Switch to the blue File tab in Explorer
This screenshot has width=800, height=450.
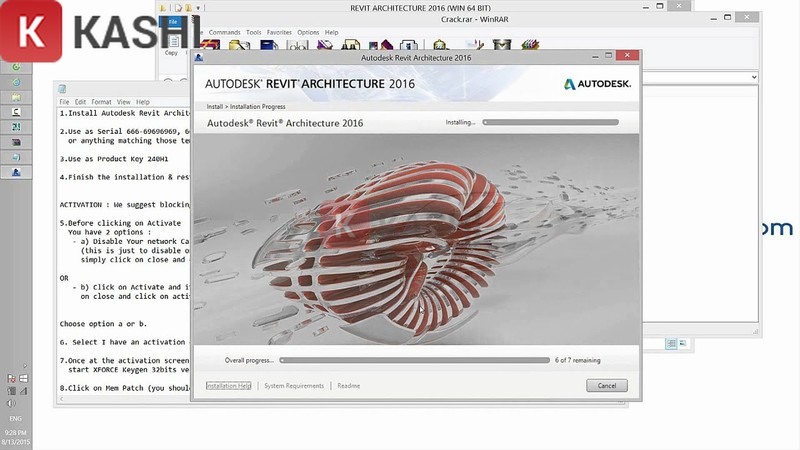coord(173,21)
